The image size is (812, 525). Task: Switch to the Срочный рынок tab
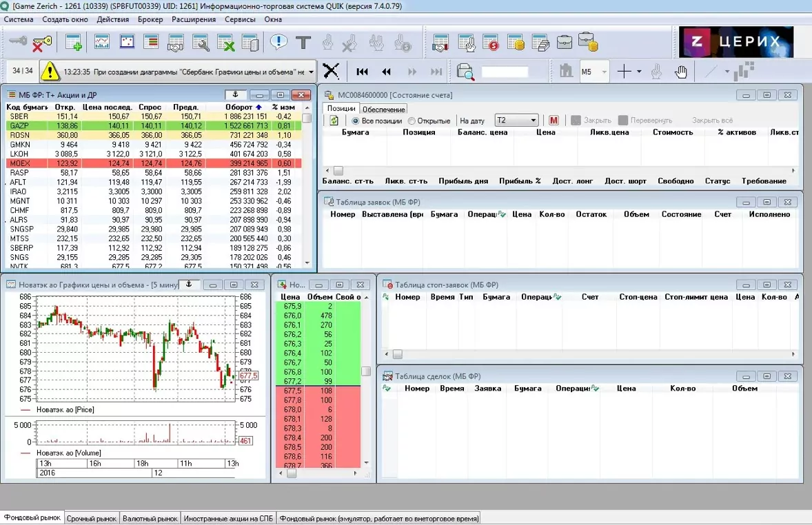click(x=92, y=517)
